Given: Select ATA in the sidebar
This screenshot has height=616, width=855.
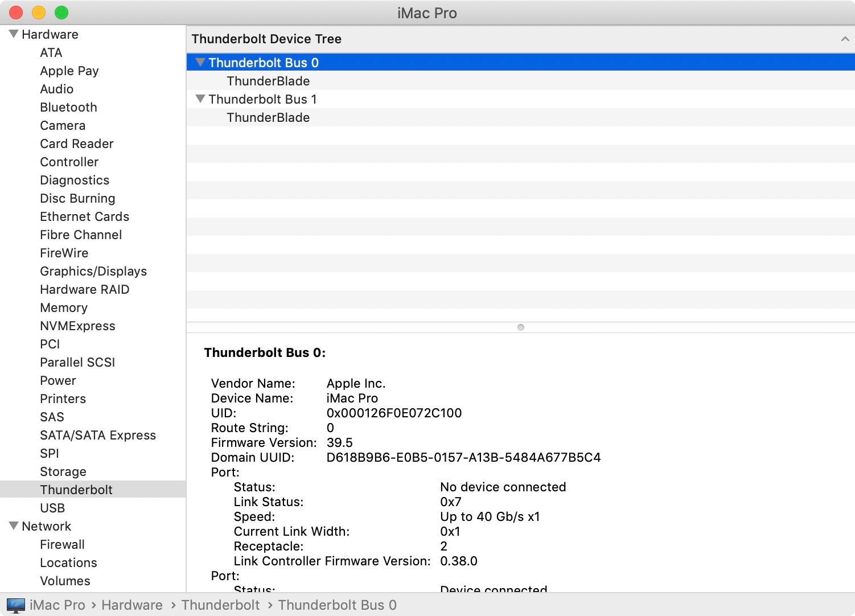Looking at the screenshot, I should (51, 52).
